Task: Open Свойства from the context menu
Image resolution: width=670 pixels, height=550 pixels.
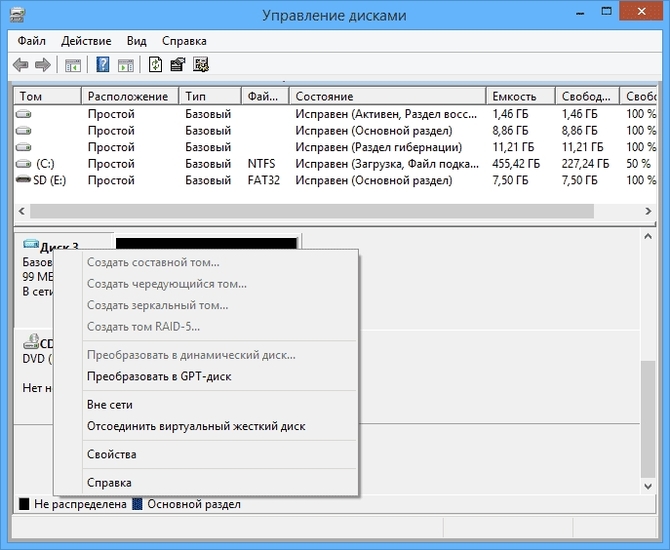Action: click(x=112, y=455)
